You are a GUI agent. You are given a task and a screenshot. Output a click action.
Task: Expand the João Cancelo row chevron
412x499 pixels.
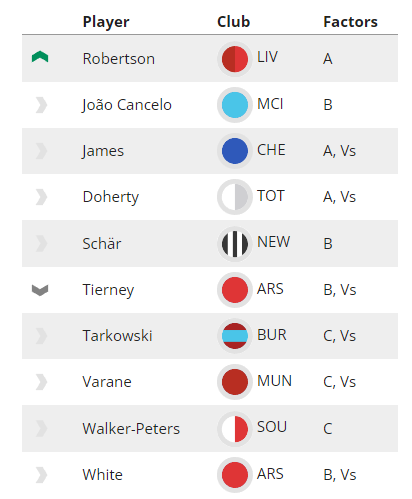pyautogui.click(x=41, y=105)
